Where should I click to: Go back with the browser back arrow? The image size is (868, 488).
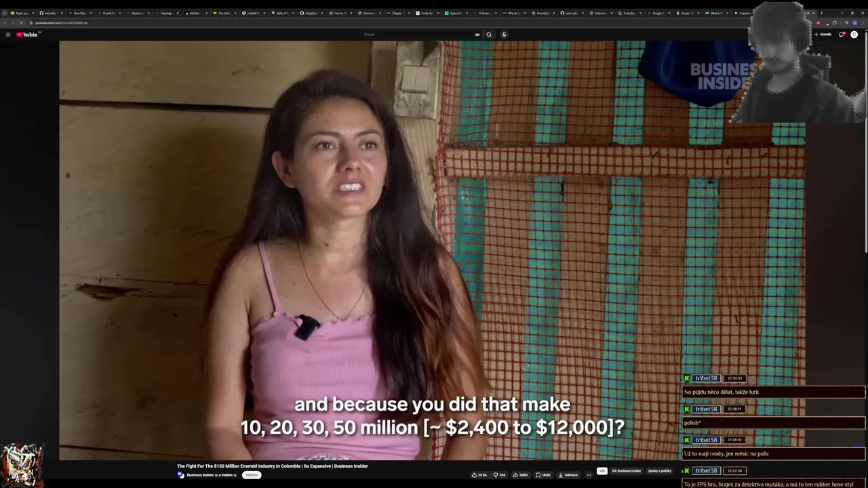[x=5, y=23]
